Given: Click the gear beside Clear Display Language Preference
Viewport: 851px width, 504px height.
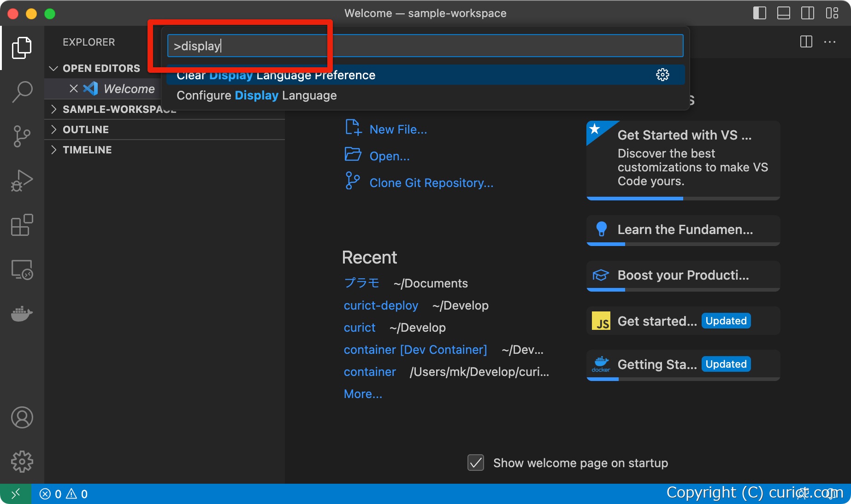Looking at the screenshot, I should coord(662,74).
